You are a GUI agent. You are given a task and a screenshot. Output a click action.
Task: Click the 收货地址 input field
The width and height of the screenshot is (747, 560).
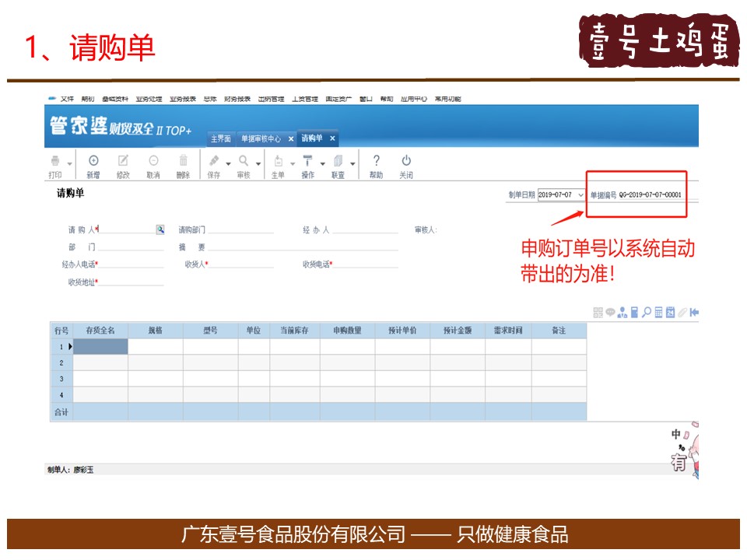coord(131,282)
